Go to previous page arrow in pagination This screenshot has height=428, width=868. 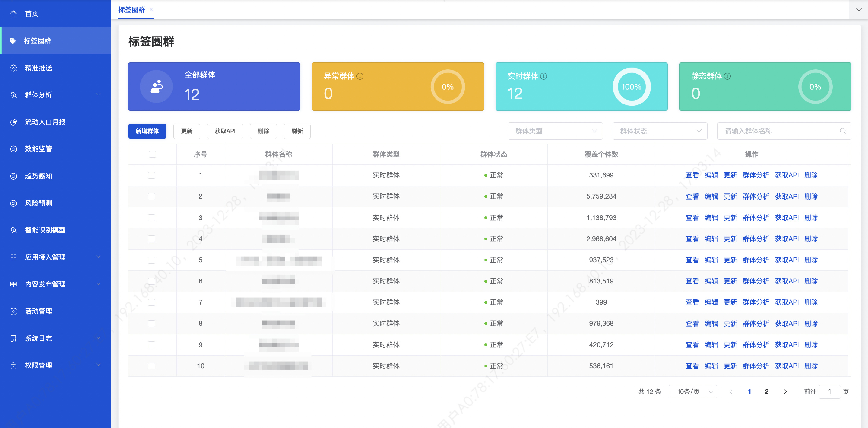pyautogui.click(x=730, y=391)
